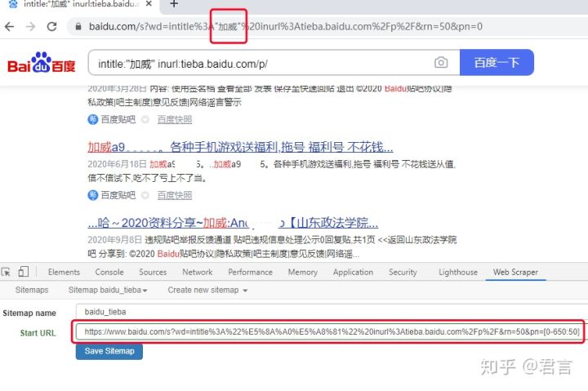Open second result's 百度快照 link
This screenshot has height=391, width=588.
175,195
